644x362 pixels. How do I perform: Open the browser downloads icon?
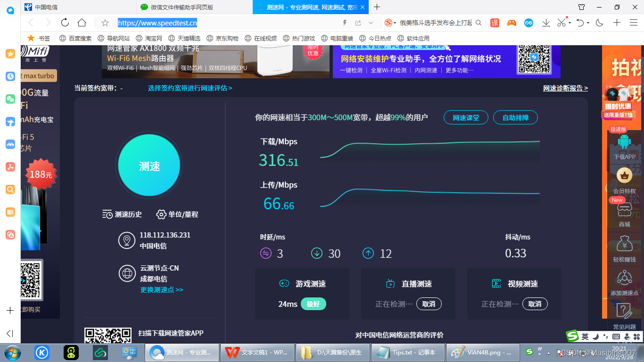(x=546, y=23)
